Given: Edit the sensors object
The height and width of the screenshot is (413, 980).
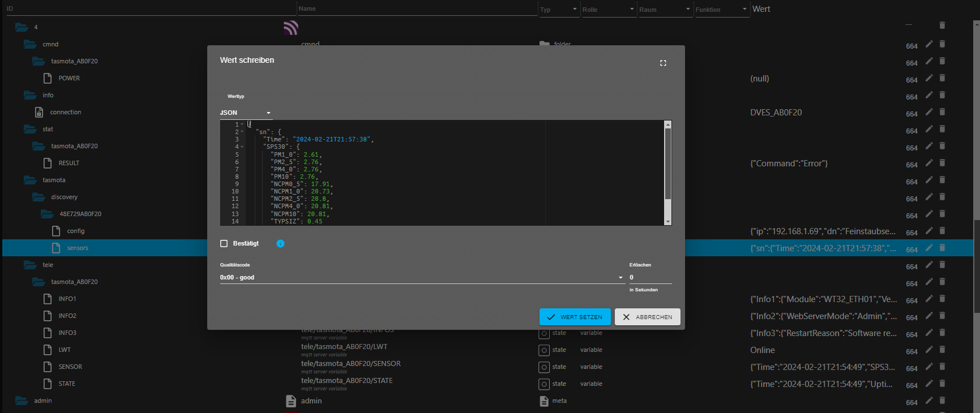Looking at the screenshot, I should click(929, 248).
